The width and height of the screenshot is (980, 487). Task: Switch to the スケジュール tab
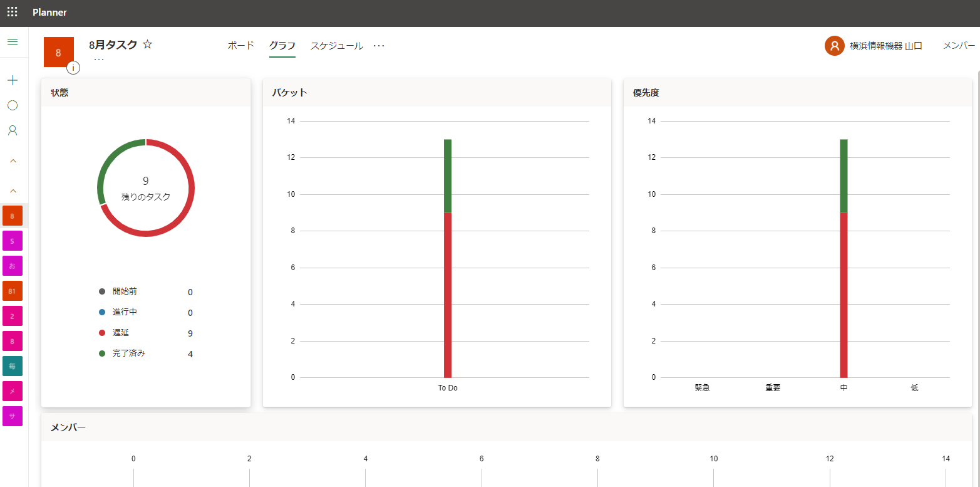pyautogui.click(x=336, y=46)
